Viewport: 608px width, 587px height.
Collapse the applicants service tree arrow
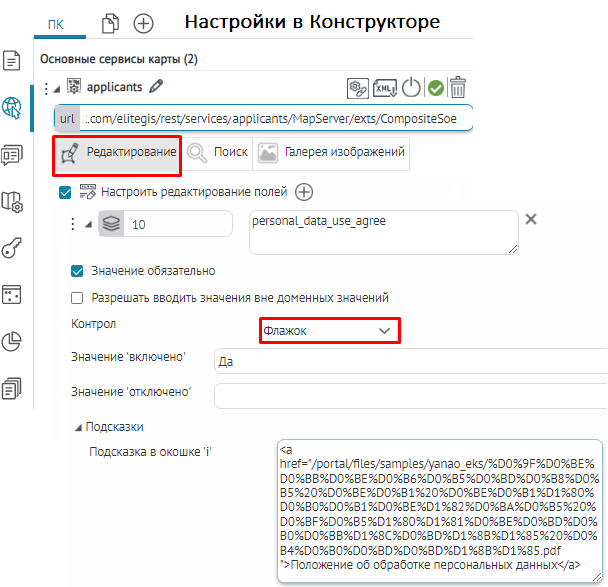(x=57, y=88)
